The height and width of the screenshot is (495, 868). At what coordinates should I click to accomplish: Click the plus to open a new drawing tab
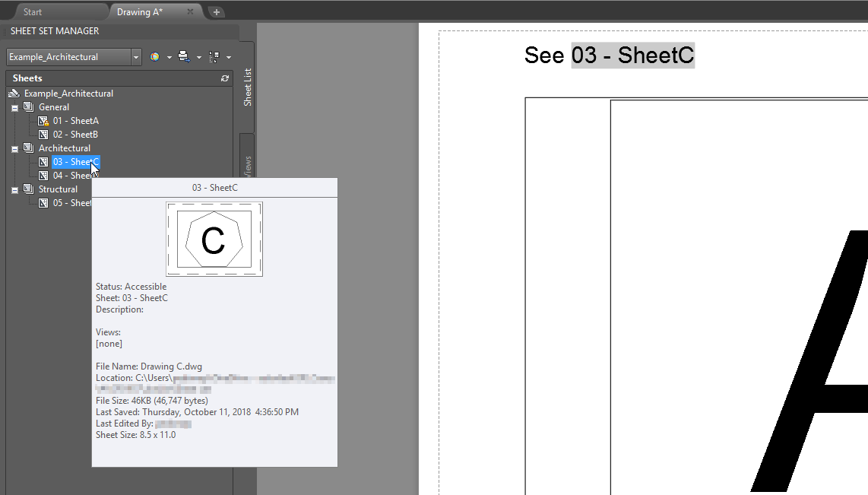pos(217,11)
